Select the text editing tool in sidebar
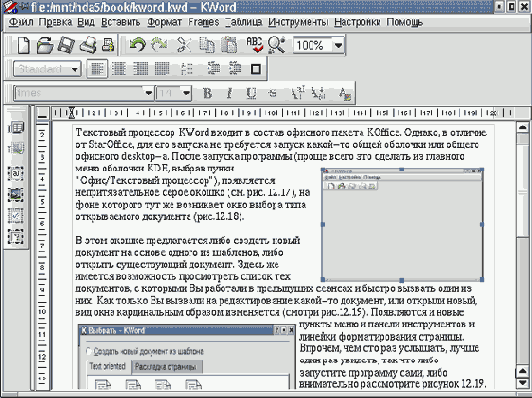532x398 pixels. point(16,128)
